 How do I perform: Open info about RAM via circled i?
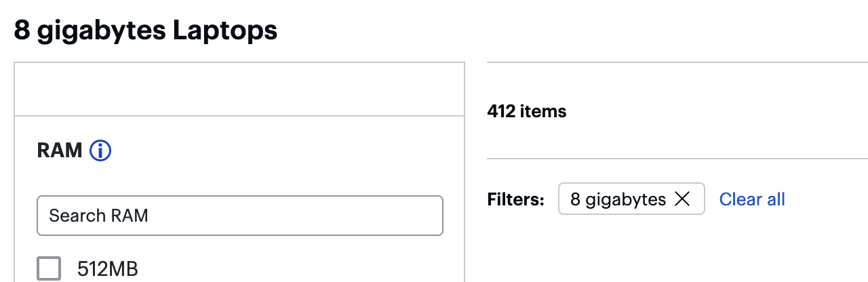tap(100, 150)
